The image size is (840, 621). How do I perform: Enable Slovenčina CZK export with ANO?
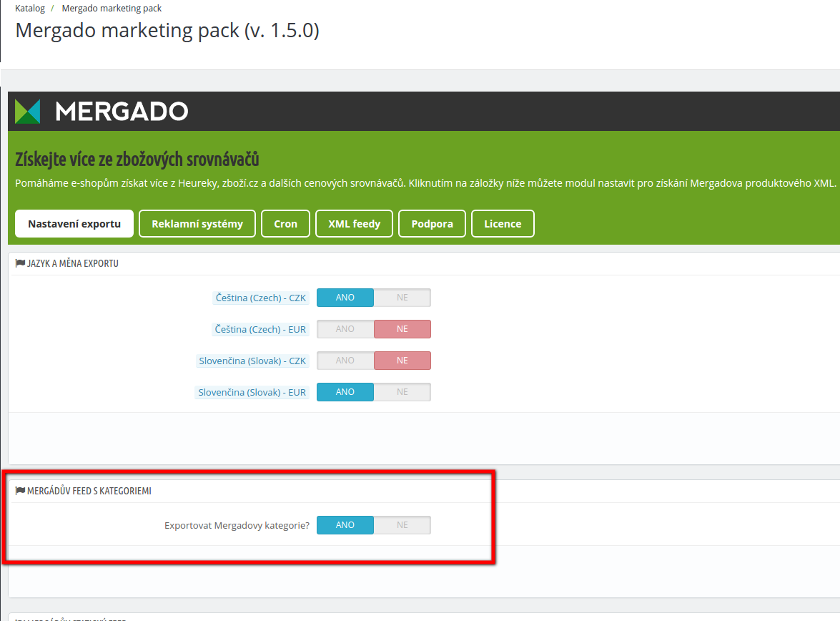(x=345, y=361)
